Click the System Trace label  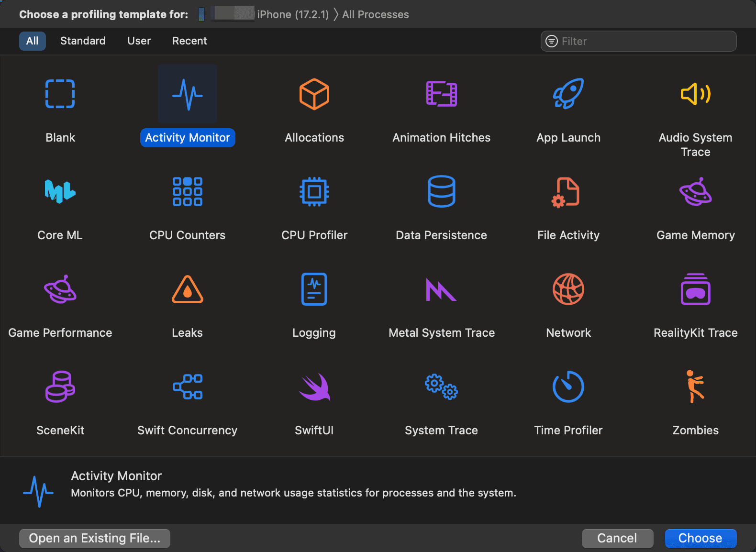441,431
